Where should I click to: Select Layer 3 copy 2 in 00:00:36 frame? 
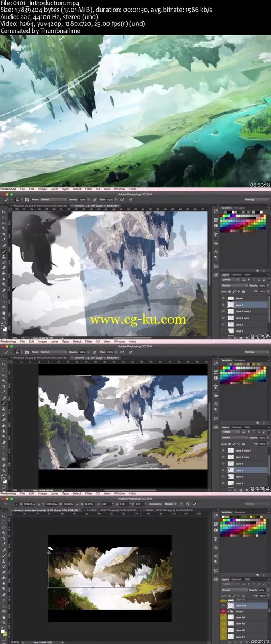pos(243,311)
